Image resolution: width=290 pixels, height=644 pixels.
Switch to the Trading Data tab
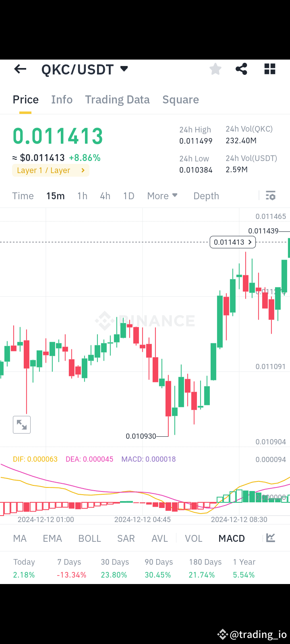click(117, 99)
